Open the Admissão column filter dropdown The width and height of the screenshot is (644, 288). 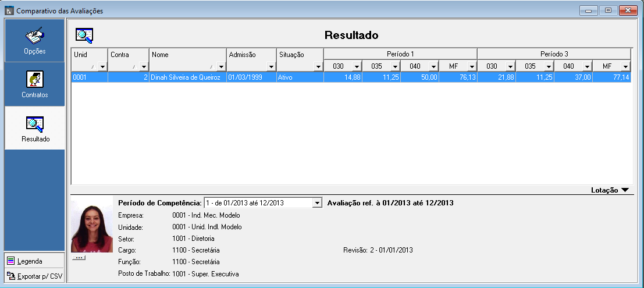pos(271,67)
